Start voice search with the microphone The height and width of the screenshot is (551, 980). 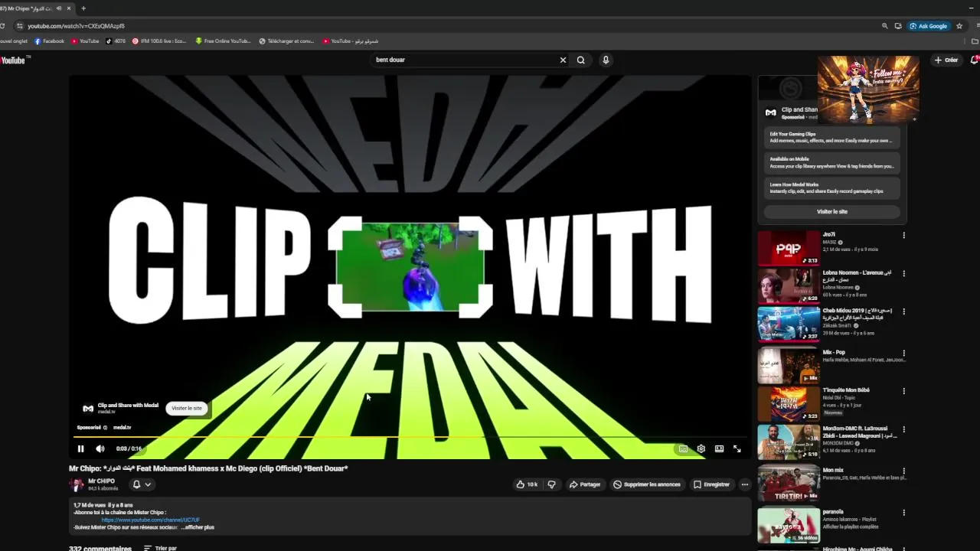click(606, 60)
